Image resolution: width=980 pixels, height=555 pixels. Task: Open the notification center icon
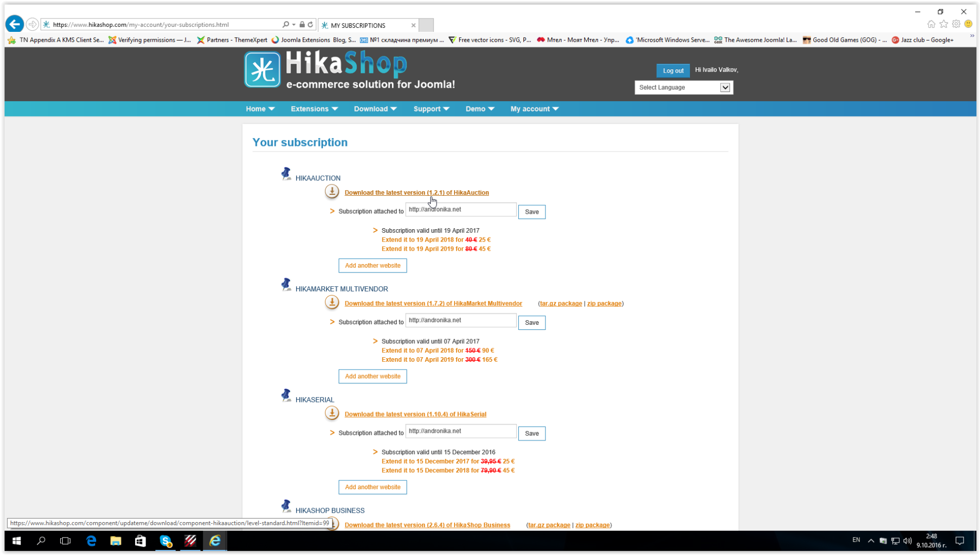(x=959, y=541)
